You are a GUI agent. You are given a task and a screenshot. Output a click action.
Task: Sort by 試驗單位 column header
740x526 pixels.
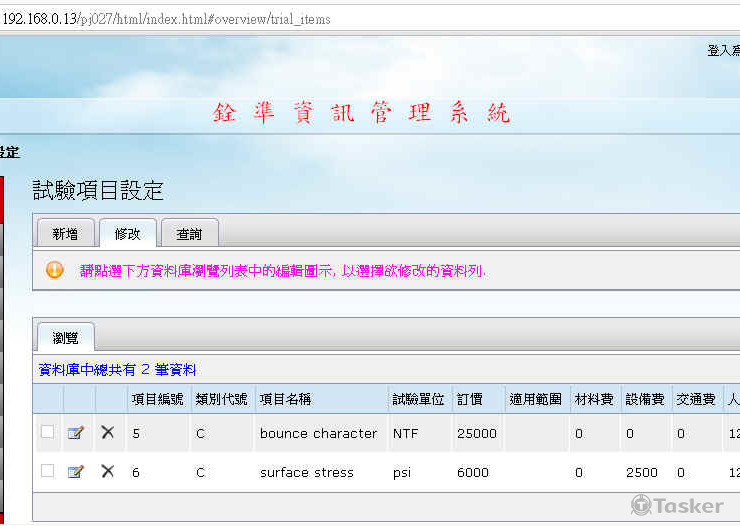[418, 400]
